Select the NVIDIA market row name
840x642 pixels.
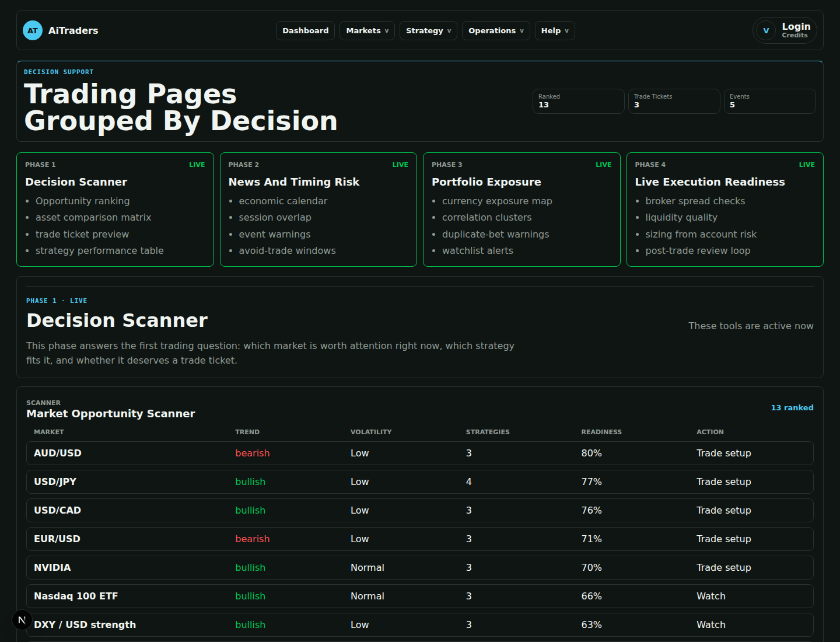click(52, 567)
